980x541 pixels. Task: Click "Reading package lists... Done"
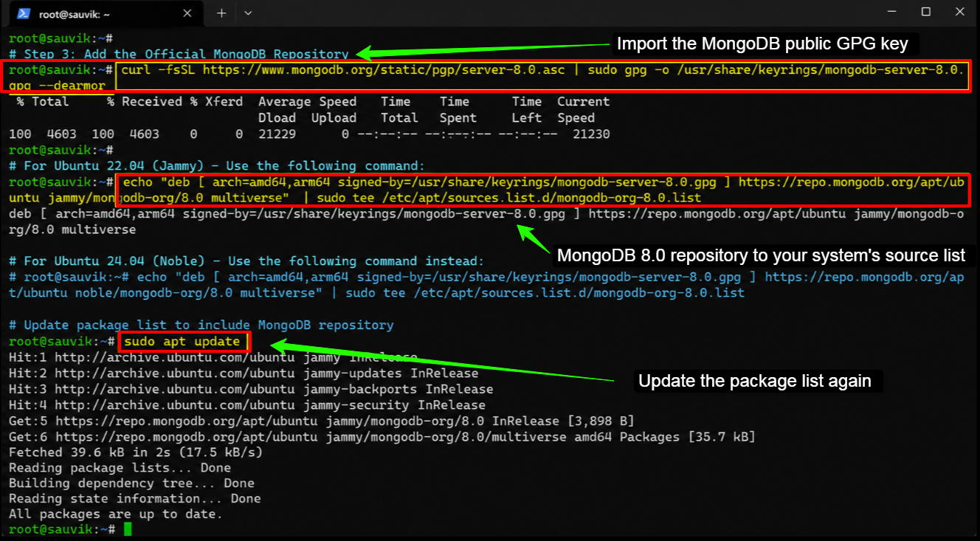pyautogui.click(x=120, y=468)
